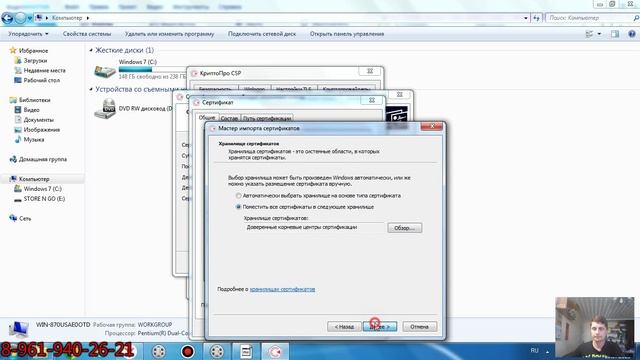The image size is (640, 360).
Task: Show hidden tray icons arrow
Action: (x=547, y=351)
